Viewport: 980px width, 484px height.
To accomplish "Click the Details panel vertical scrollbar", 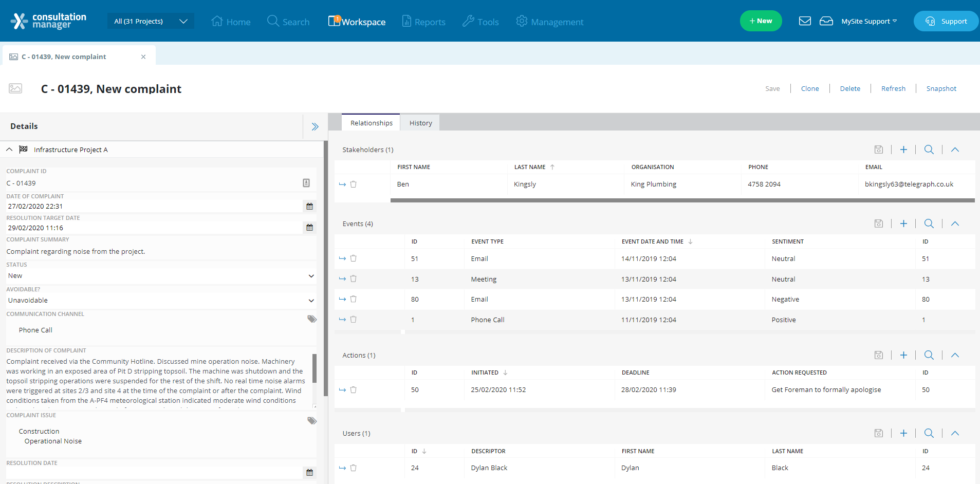I will point(325,268).
